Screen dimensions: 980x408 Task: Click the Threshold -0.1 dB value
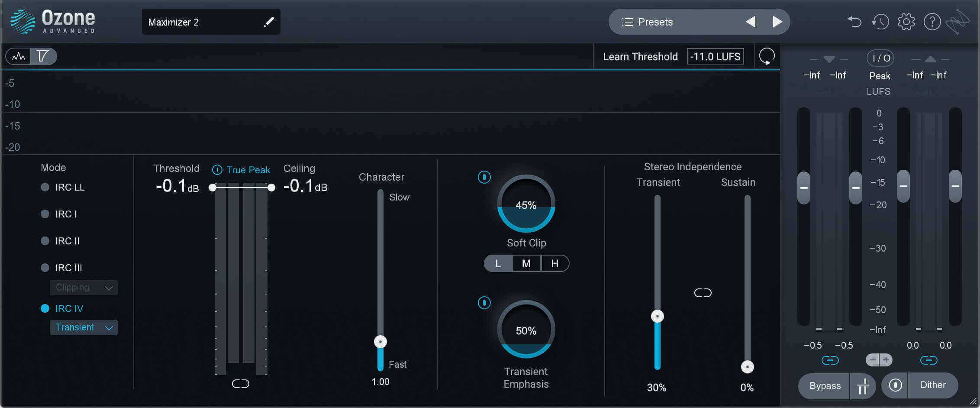coord(177,186)
